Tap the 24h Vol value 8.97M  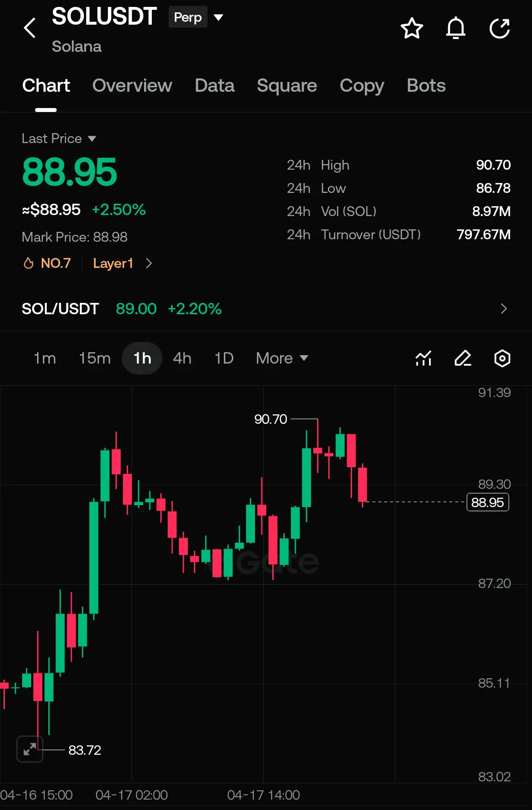click(x=491, y=211)
